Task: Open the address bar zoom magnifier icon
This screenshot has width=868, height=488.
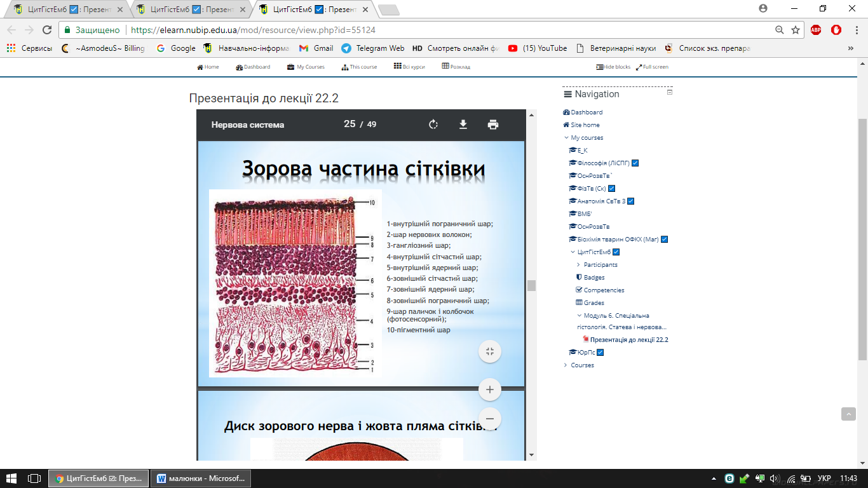Action: tap(780, 30)
